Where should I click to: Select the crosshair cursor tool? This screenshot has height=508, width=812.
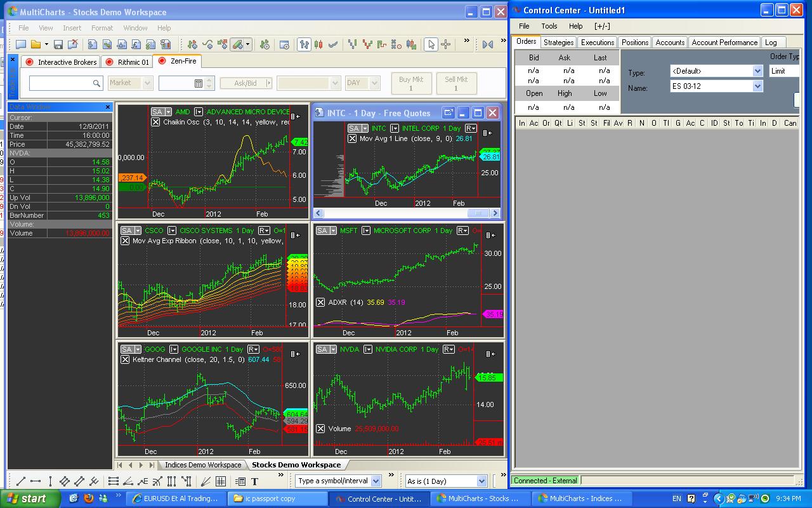[x=446, y=44]
